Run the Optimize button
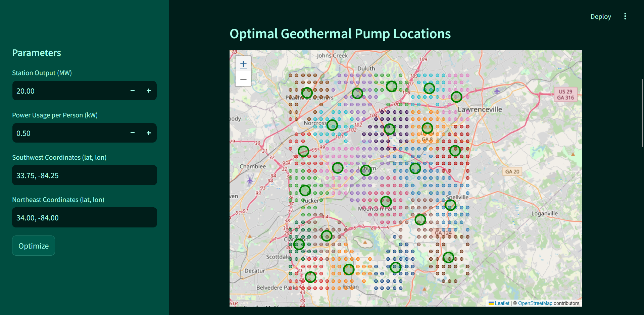644x315 pixels. click(x=34, y=246)
